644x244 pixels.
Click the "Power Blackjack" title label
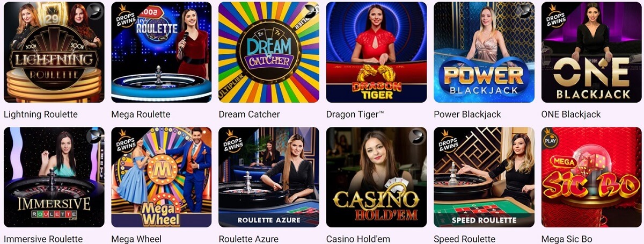(x=467, y=114)
